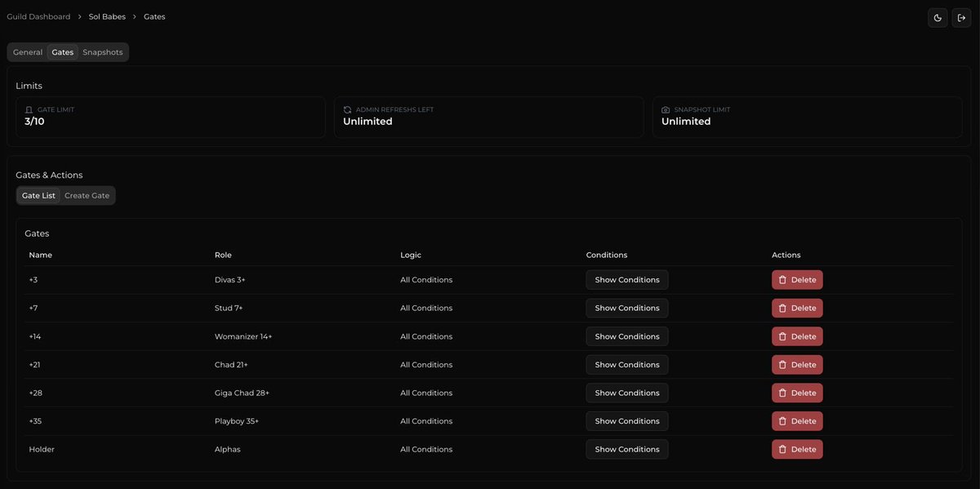
Task: Show Conditions for the +3 gate
Action: point(627,280)
